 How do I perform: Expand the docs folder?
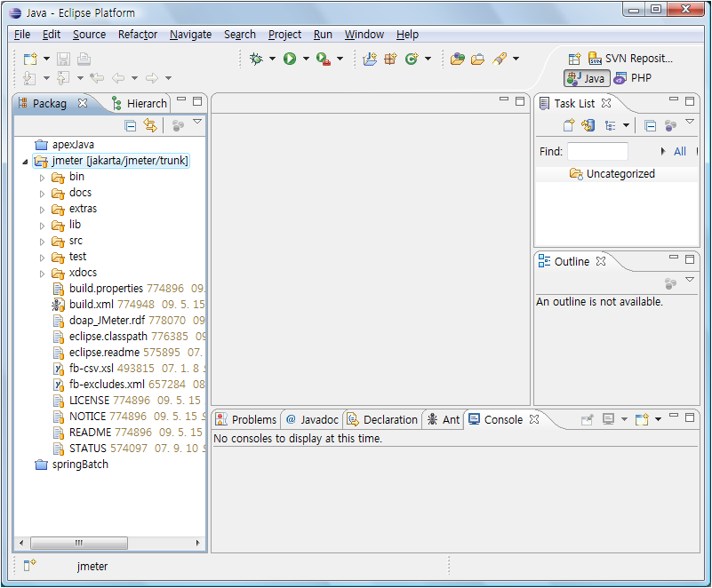[43, 194]
